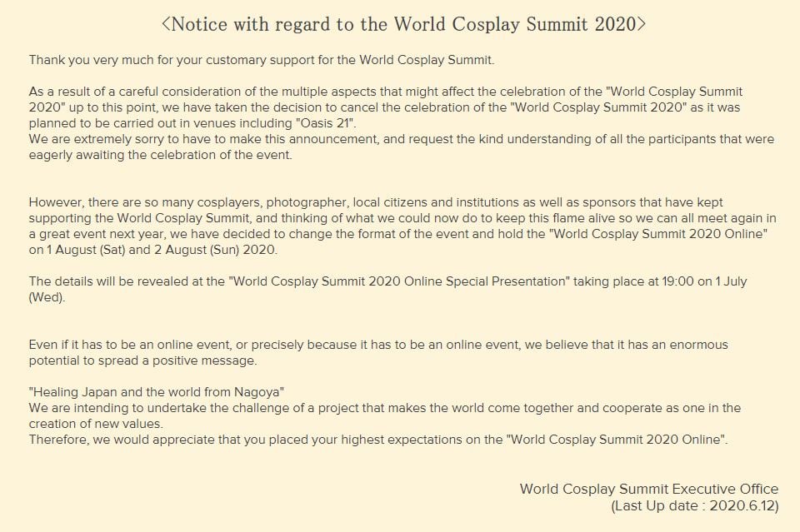Click the sentence starting "Even if it has to be"

378,345
